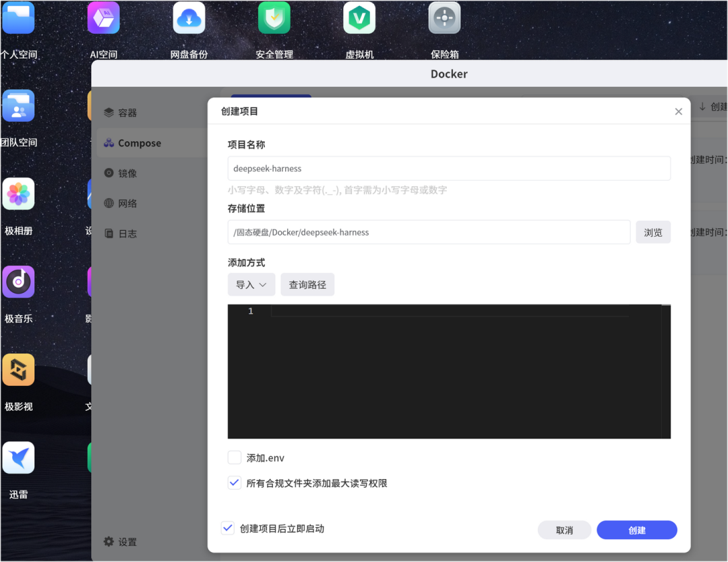Click the 查询路径 button

[307, 285]
